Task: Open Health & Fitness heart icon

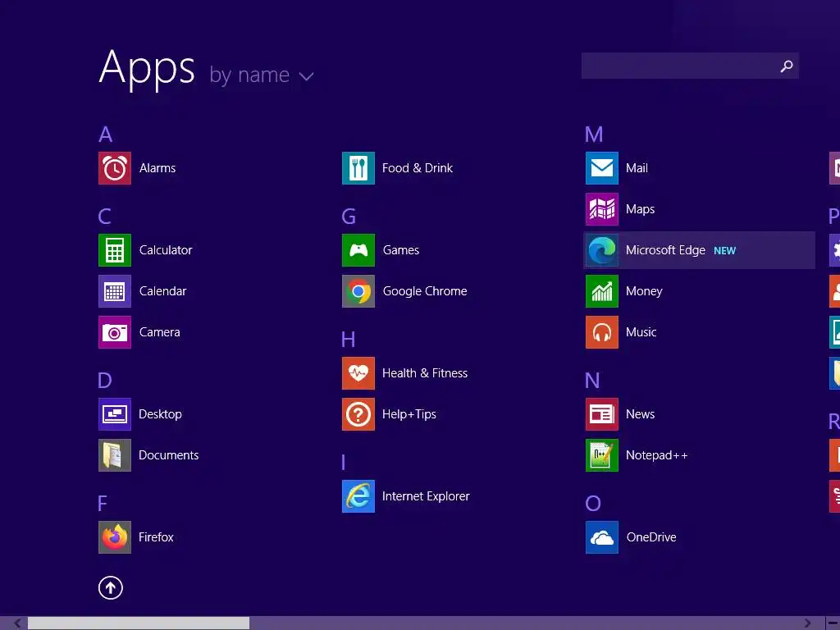Action: [x=358, y=373]
